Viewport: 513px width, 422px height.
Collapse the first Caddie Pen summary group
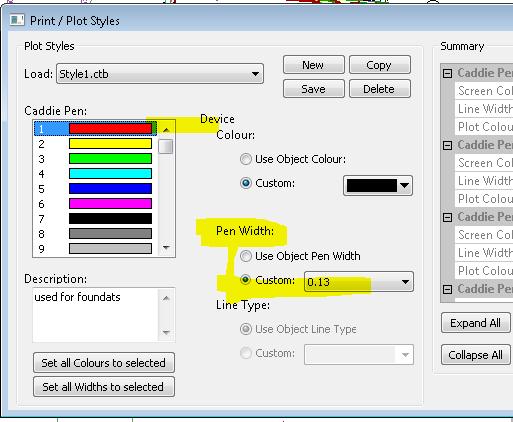point(447,73)
